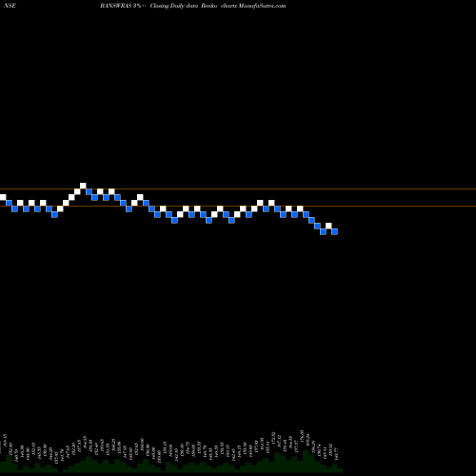Click the NSE exchange label
Screen dimensions: 476x476
click(10, 6)
